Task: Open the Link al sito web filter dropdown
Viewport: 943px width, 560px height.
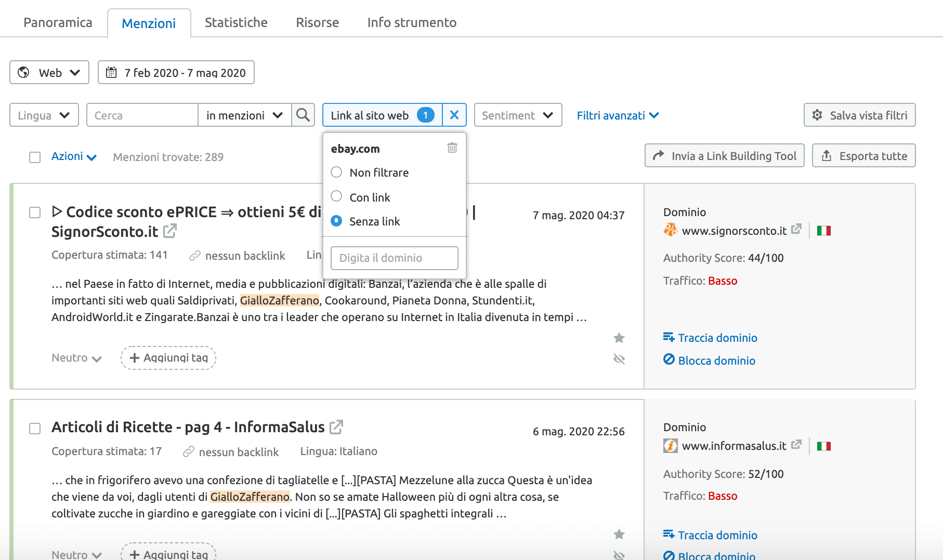Action: (x=383, y=115)
